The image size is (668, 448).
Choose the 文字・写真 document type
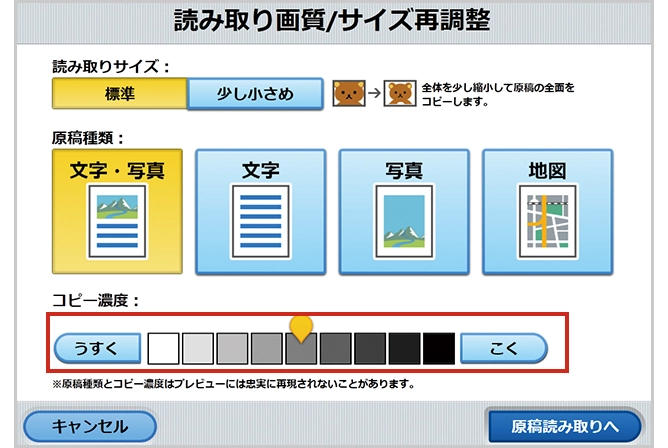point(117,212)
